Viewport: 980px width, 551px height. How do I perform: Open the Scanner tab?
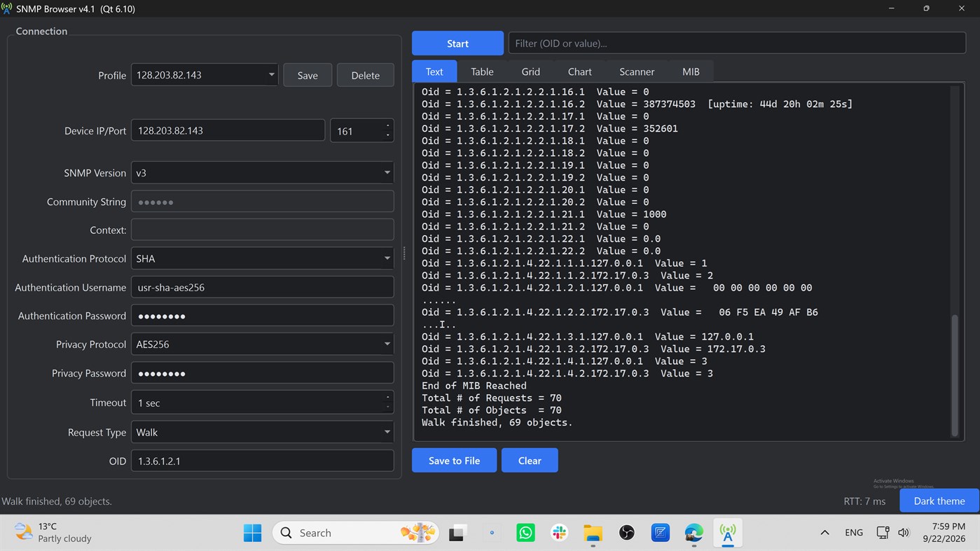(637, 71)
